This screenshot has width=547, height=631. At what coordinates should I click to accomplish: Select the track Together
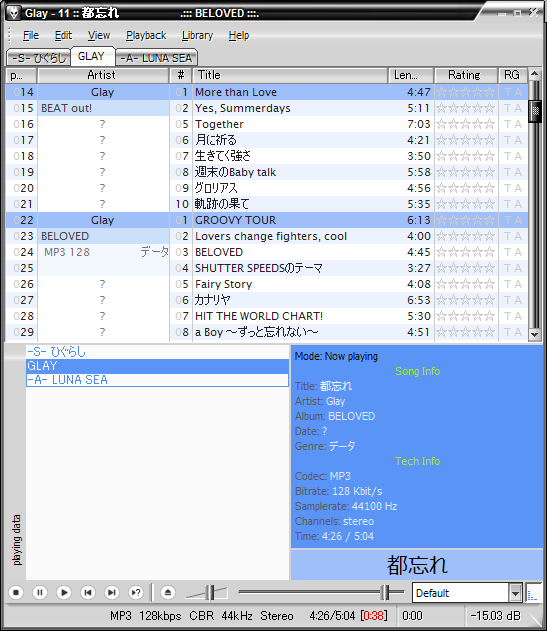pyautogui.click(x=219, y=124)
